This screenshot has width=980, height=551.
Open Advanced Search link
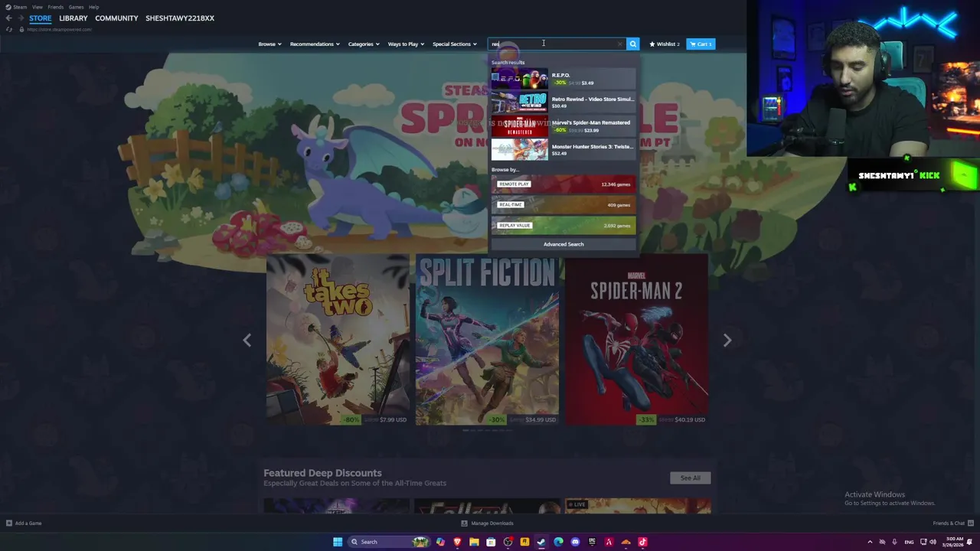click(563, 244)
